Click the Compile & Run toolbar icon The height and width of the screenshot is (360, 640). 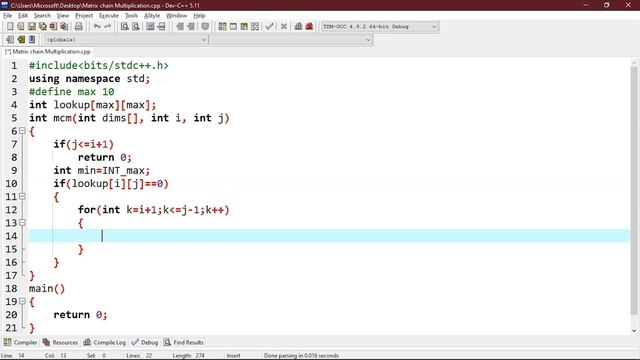244,27
